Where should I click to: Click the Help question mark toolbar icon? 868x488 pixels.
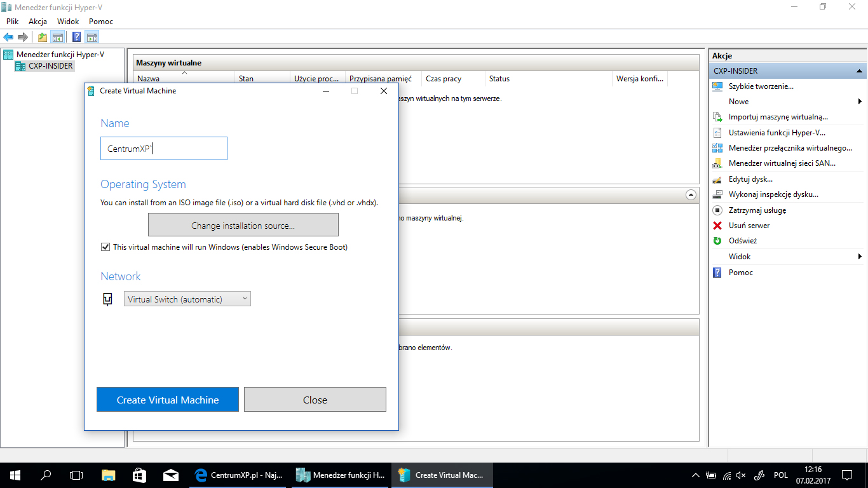76,37
